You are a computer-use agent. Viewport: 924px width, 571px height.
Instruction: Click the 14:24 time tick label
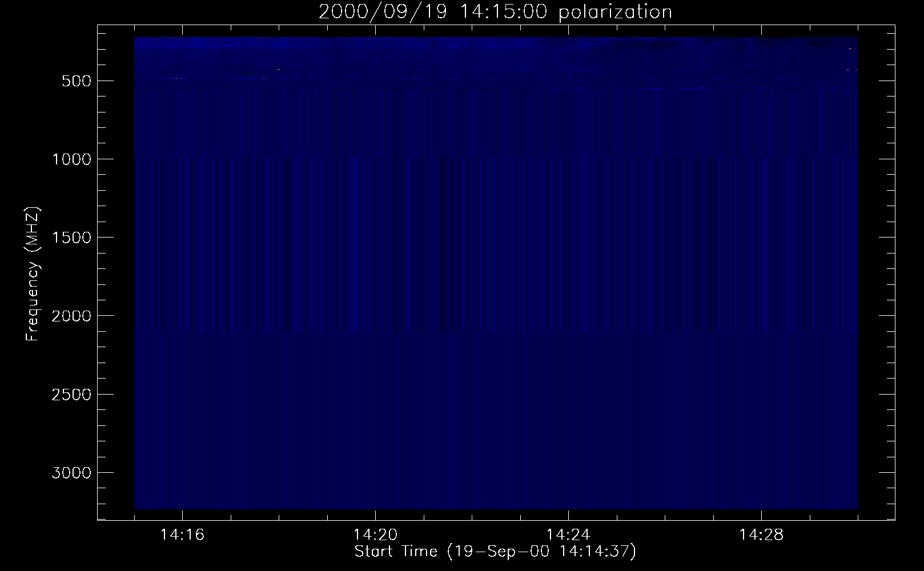pos(568,535)
